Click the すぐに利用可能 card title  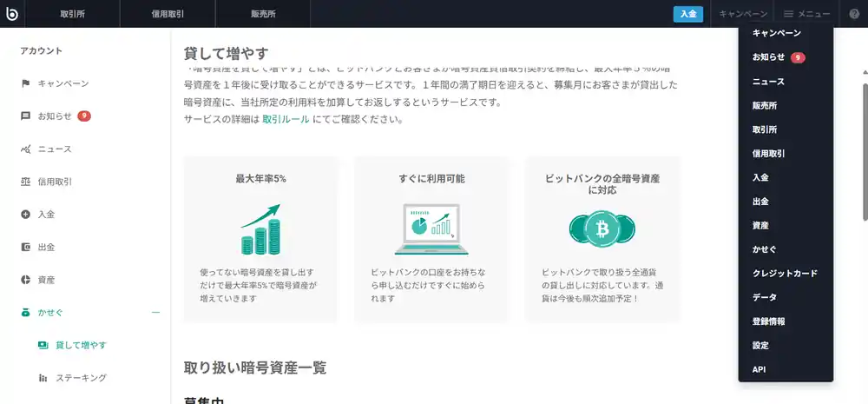click(x=431, y=179)
